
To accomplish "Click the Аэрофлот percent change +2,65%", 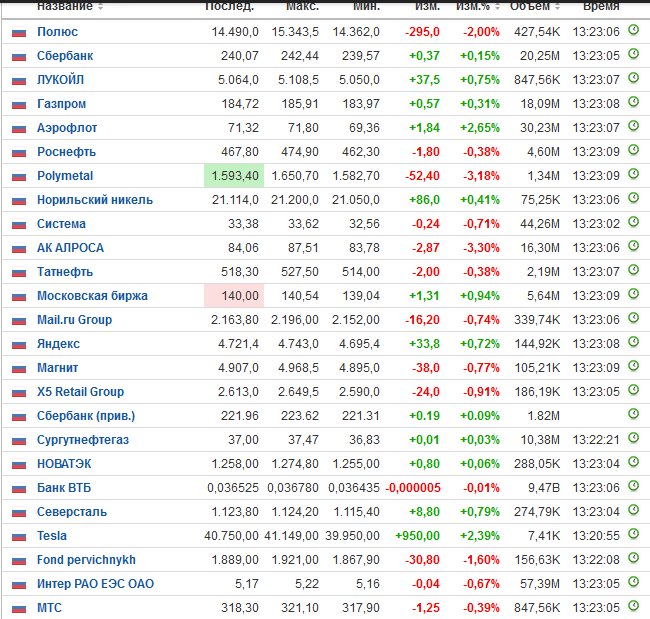I will [x=480, y=128].
